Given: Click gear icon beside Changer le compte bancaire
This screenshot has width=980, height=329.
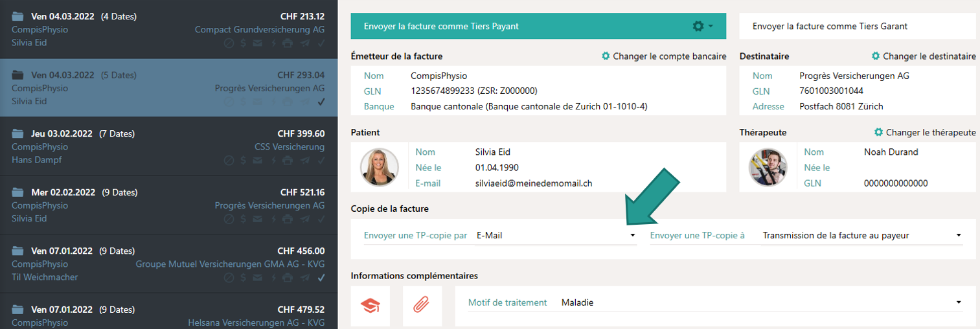Looking at the screenshot, I should tap(606, 56).
